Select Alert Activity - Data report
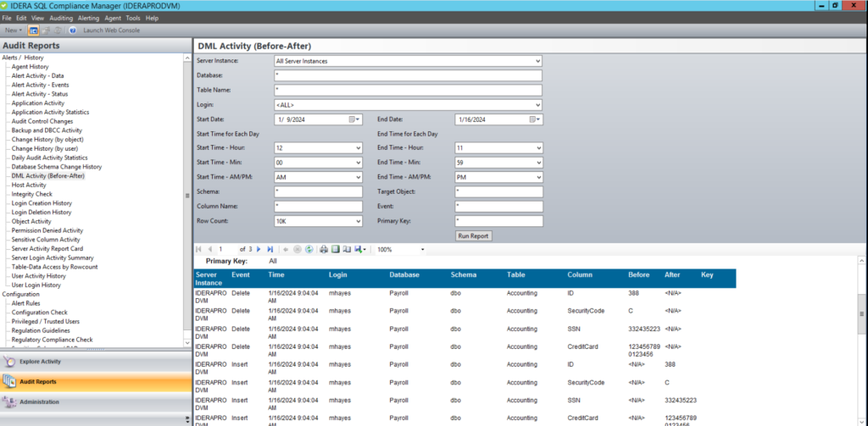This screenshot has width=868, height=426. tap(37, 75)
